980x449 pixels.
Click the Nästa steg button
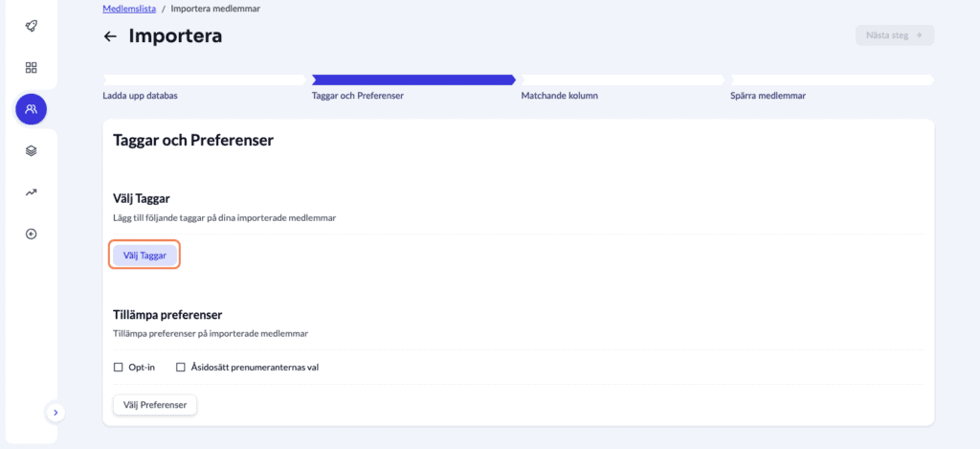(894, 35)
